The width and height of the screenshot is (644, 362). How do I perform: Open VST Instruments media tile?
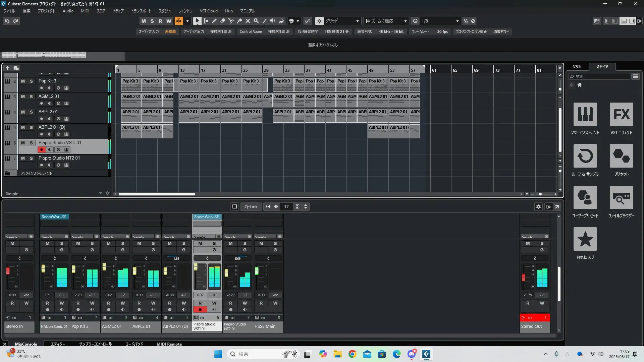[x=585, y=115]
